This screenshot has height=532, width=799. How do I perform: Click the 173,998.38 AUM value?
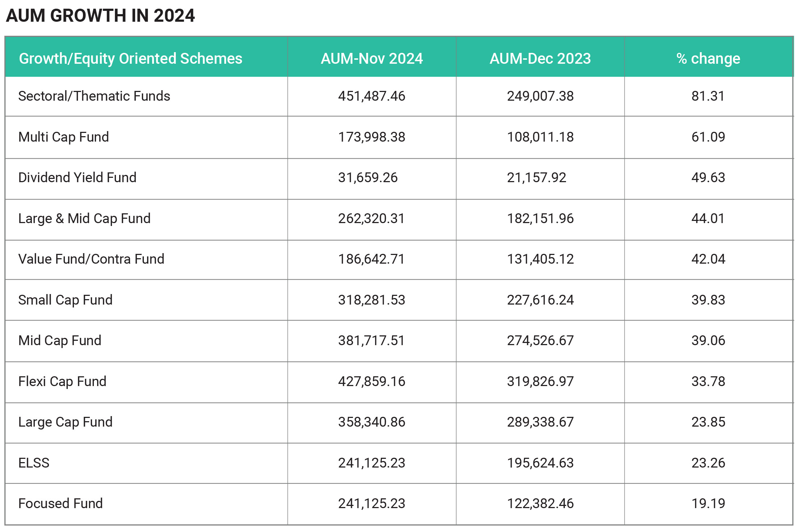point(372,137)
